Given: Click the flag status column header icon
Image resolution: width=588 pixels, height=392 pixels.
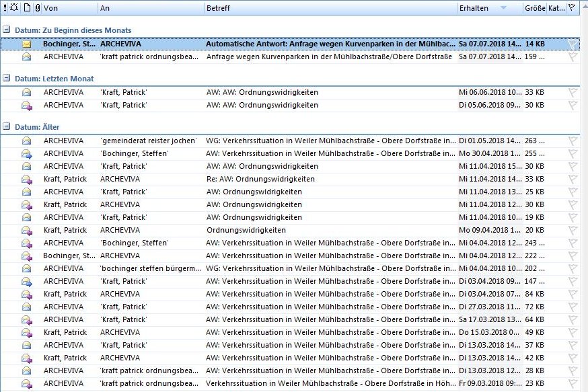Looking at the screenshot, I should (x=572, y=7).
